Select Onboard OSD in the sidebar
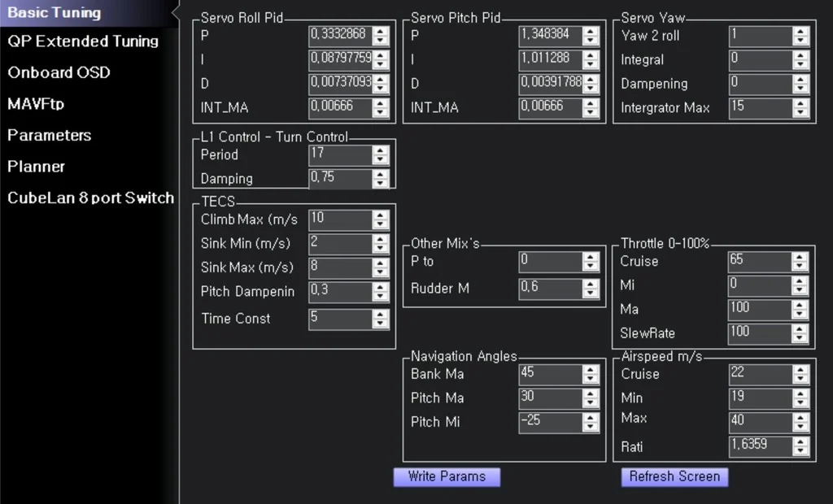Screen dimensions: 833x504 click(59, 72)
